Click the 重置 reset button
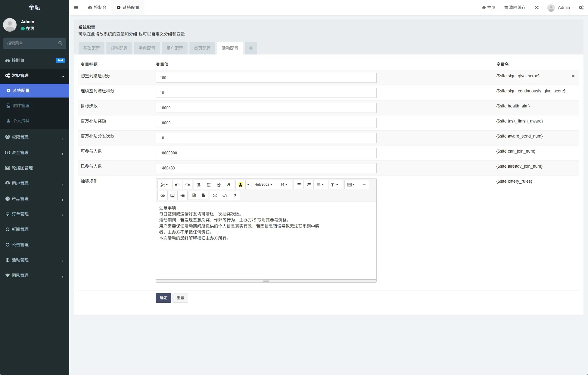The width and height of the screenshot is (588, 375). coord(180,298)
